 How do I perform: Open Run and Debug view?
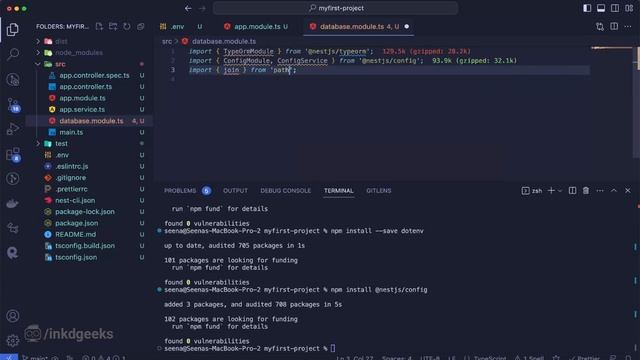(13, 129)
